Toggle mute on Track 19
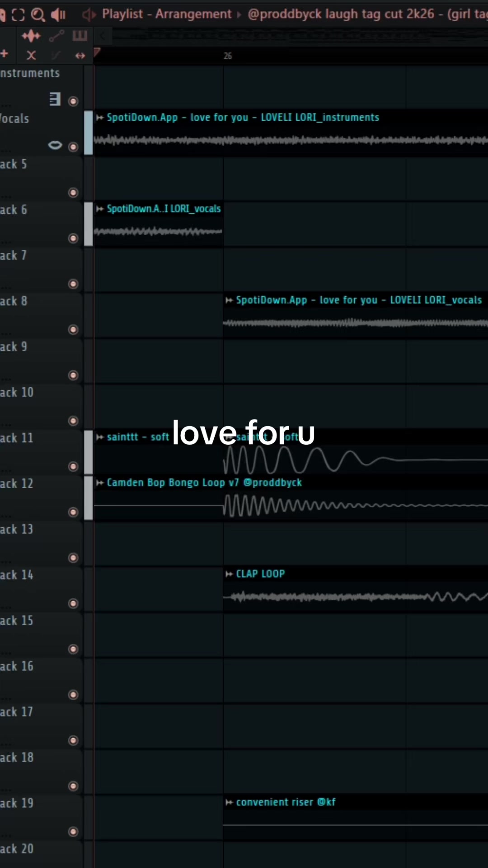The height and width of the screenshot is (868, 488). [73, 832]
